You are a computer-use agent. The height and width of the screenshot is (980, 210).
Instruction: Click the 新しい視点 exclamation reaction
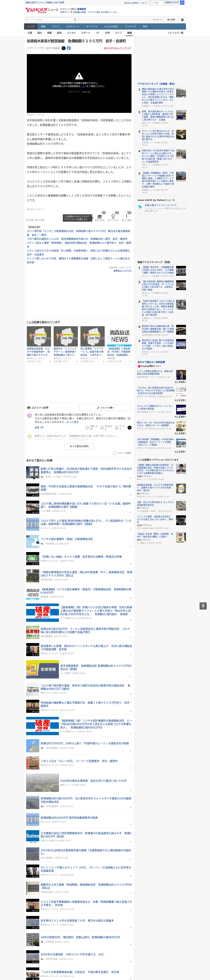click(x=127, y=217)
